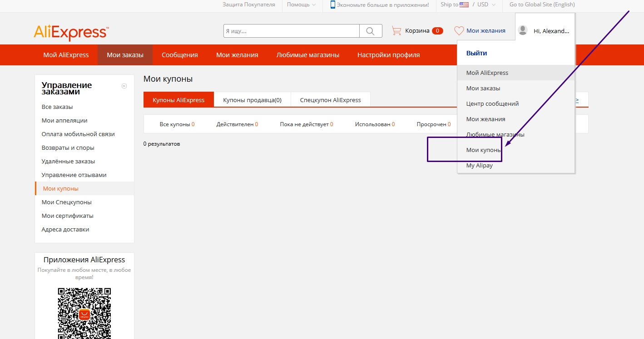Open Защита Покупателя link

point(249,5)
